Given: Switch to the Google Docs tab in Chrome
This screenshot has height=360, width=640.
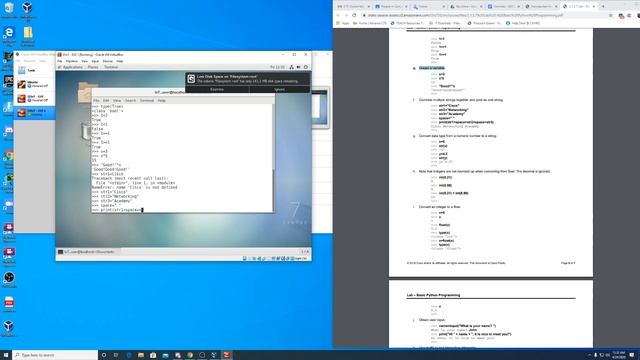Looking at the screenshot, I should tap(504, 7).
